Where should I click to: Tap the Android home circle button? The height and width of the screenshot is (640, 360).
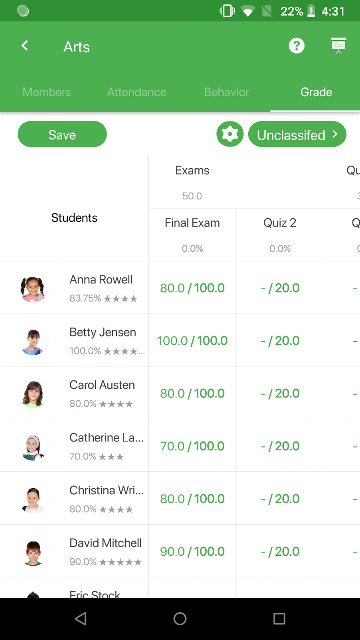pyautogui.click(x=180, y=619)
